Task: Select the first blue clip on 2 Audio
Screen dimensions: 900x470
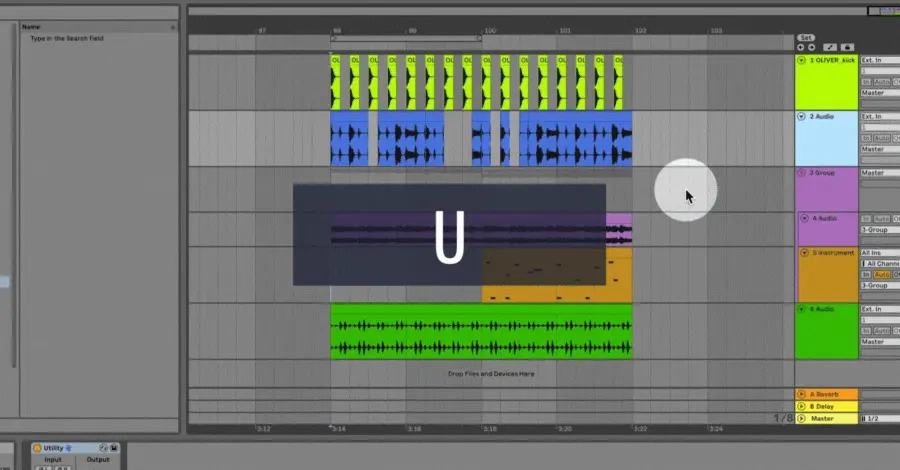Action: pyautogui.click(x=349, y=138)
